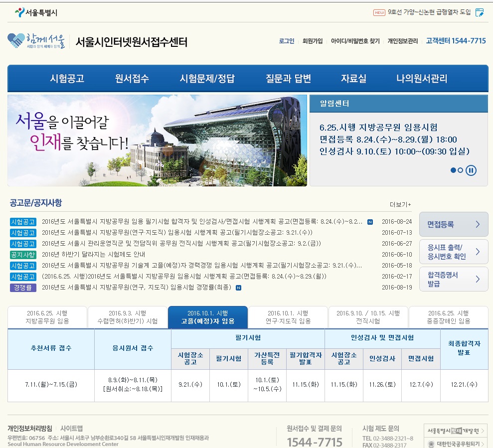Click the 함께서울 heart handshake logo
The height and width of the screenshot is (448, 493).
coord(36,41)
